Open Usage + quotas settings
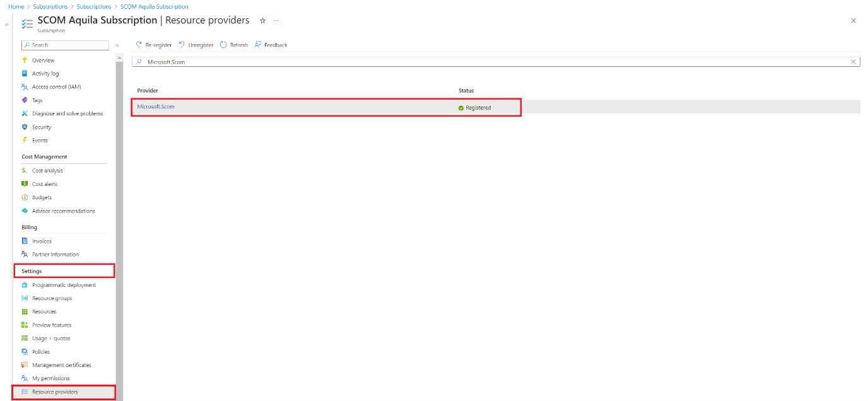This screenshot has width=868, height=401. coord(49,338)
